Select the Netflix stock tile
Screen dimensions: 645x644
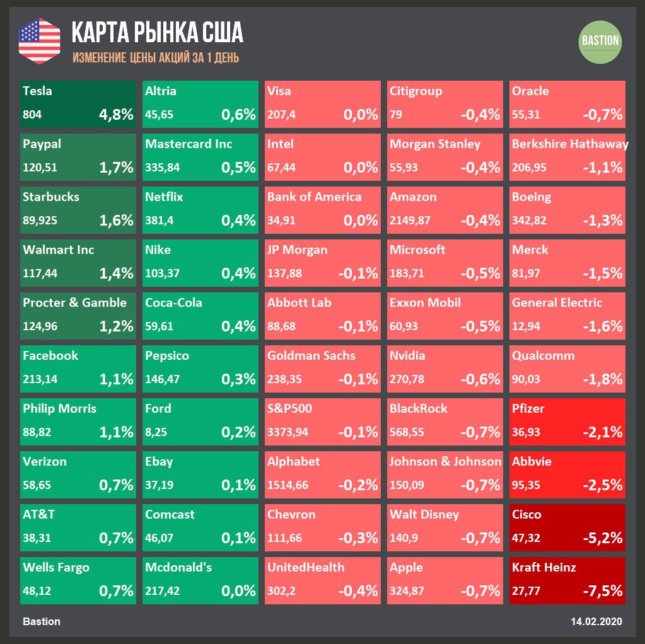[200, 210]
